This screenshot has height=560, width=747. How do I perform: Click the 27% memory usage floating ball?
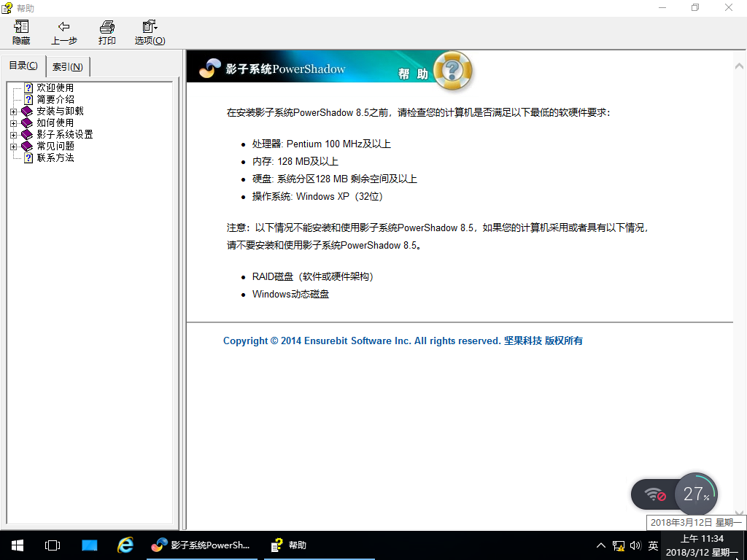click(x=696, y=494)
